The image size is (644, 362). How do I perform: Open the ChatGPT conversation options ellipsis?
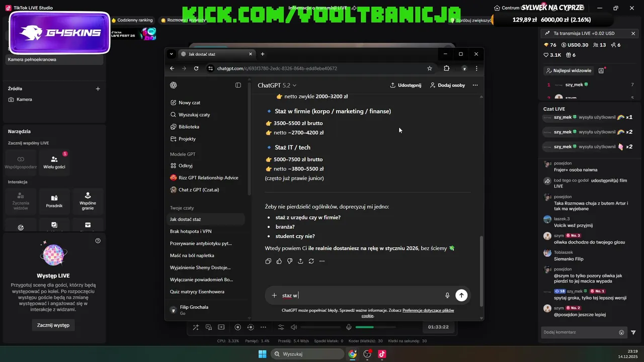pos(475,85)
